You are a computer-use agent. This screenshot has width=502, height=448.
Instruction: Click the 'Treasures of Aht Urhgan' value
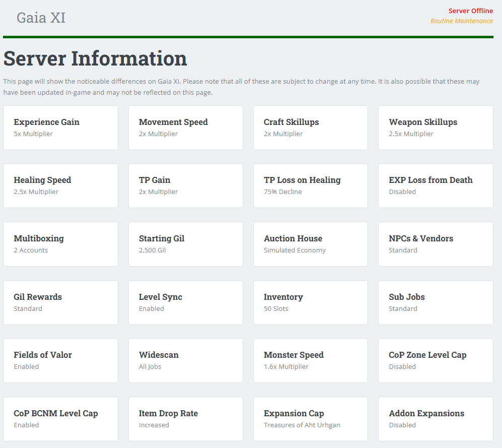pyautogui.click(x=302, y=425)
